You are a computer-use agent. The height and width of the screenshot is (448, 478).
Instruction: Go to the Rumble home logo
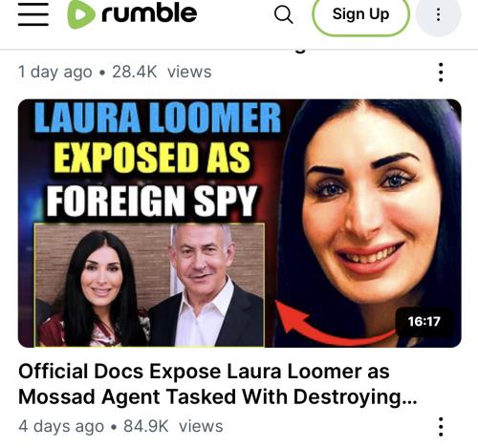(132, 14)
